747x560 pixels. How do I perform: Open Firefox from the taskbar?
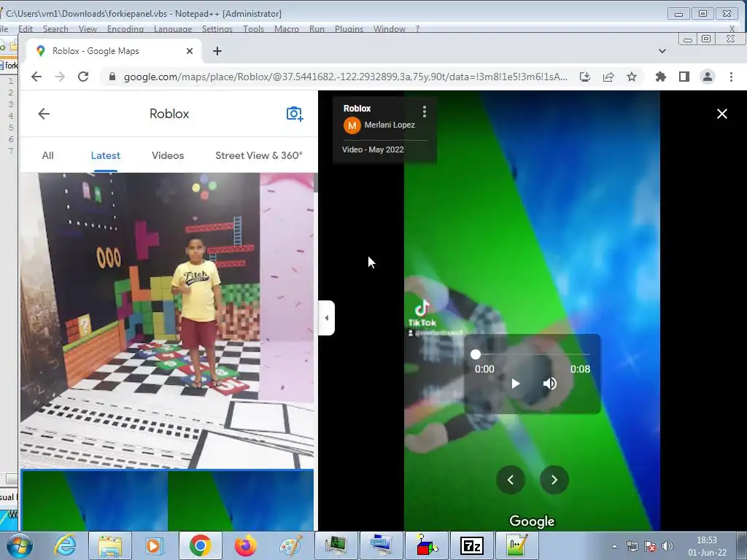pyautogui.click(x=245, y=545)
